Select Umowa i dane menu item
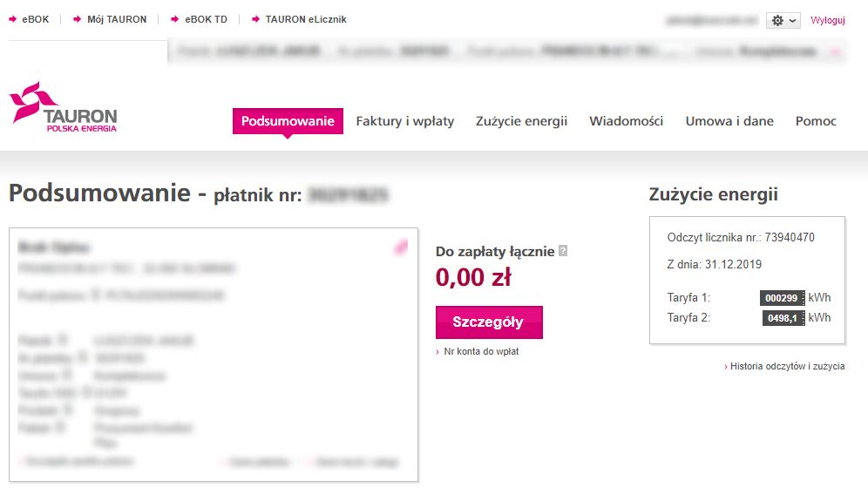The width and height of the screenshot is (868, 488). [729, 121]
